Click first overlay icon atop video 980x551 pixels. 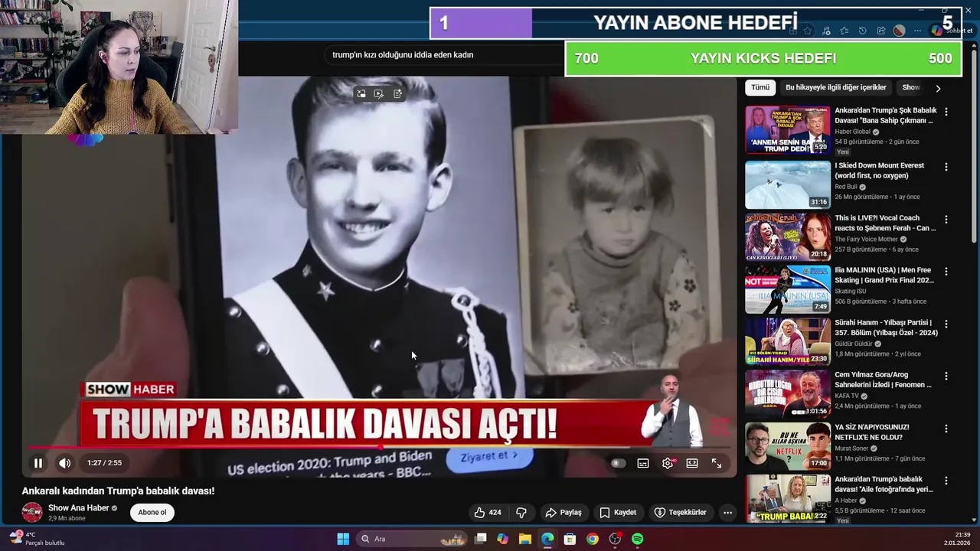pyautogui.click(x=361, y=93)
